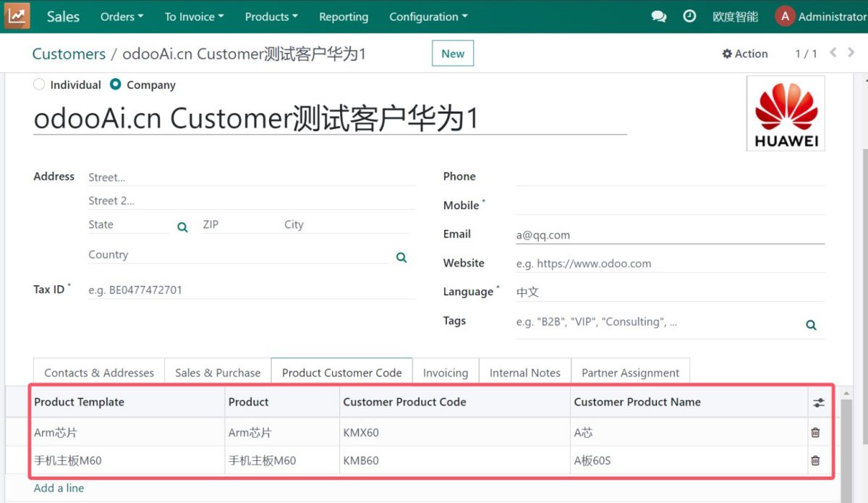Open the Orders dropdown menu

(x=122, y=17)
